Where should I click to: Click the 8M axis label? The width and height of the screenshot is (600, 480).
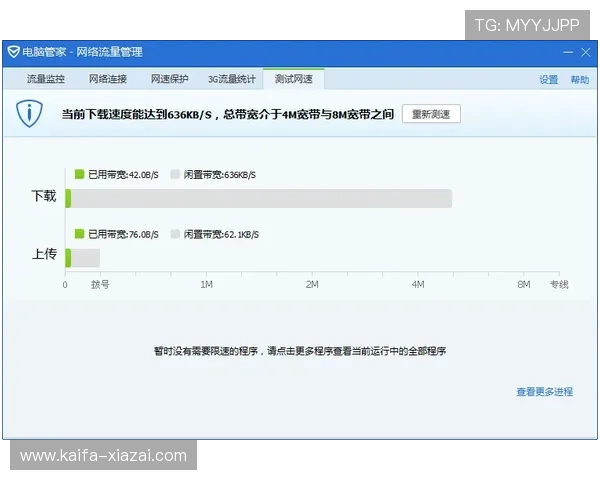(524, 285)
